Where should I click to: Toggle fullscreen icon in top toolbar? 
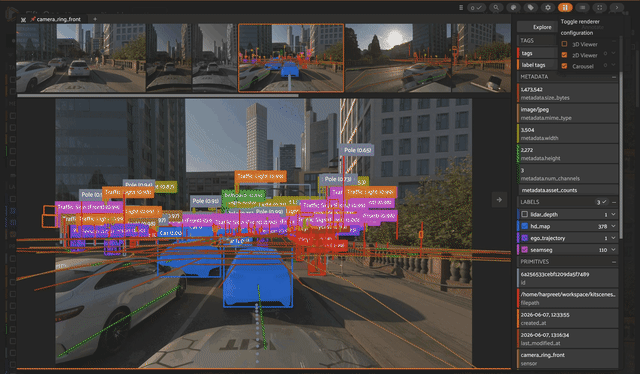600,7
